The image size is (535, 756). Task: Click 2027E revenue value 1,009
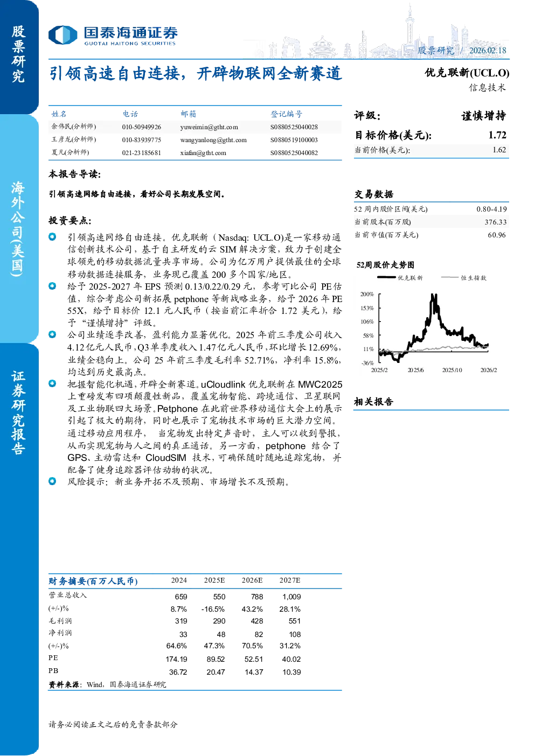point(292,597)
